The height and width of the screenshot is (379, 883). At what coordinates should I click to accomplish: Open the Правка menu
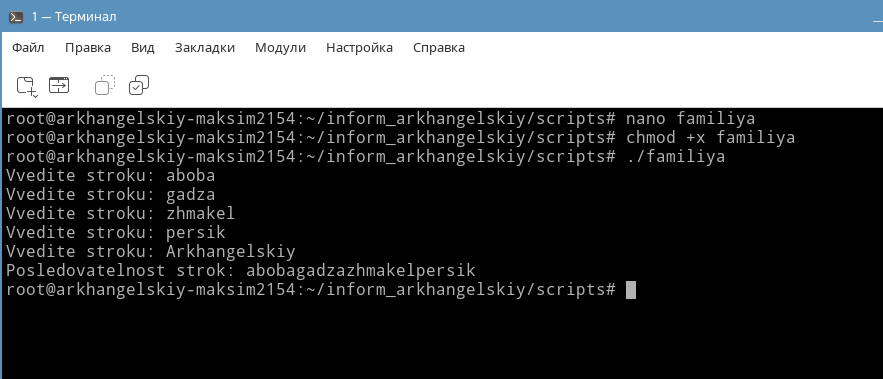coord(88,48)
